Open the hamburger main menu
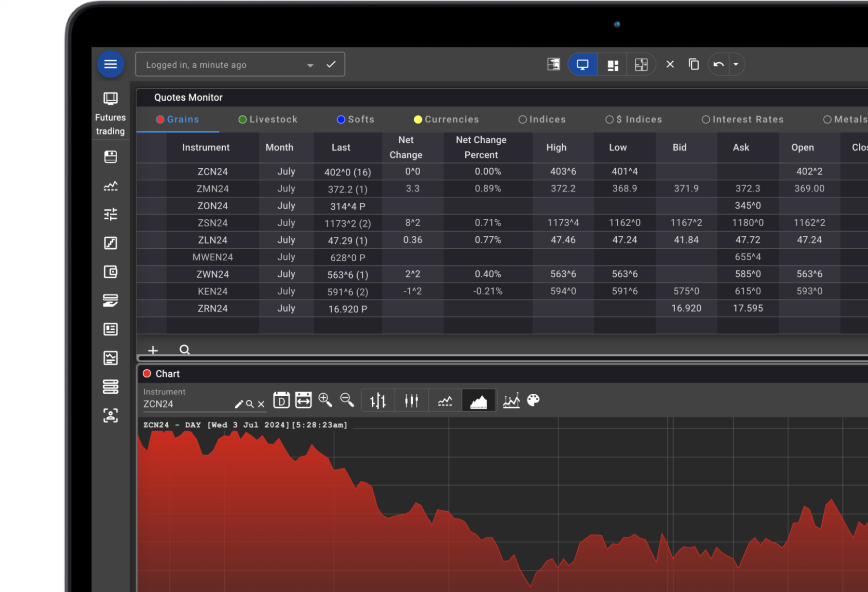This screenshot has height=592, width=868. 110,64
